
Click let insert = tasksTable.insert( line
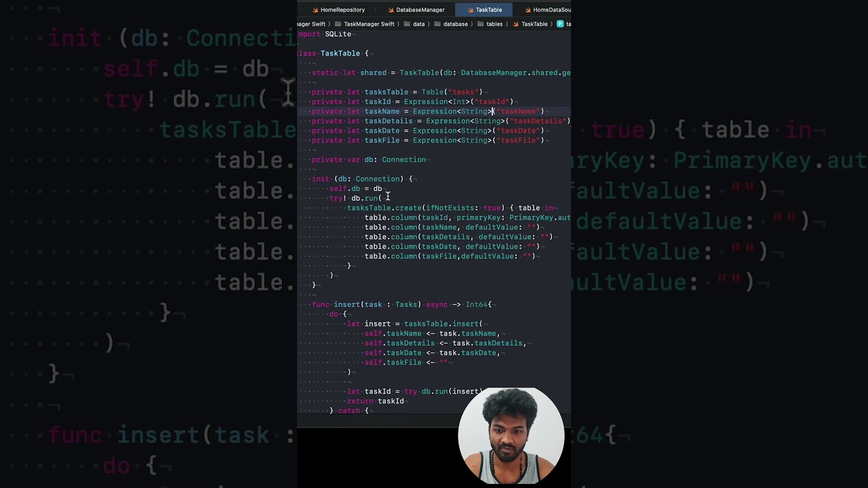[414, 324]
